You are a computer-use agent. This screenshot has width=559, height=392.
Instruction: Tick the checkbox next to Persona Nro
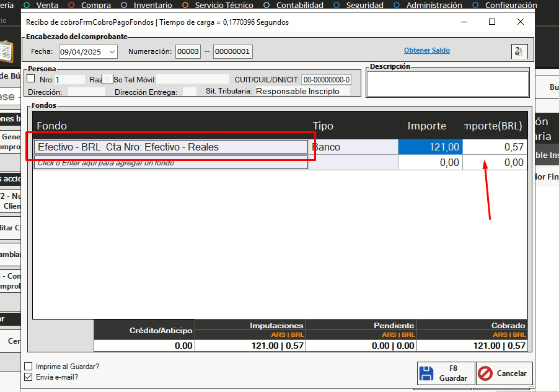(x=31, y=79)
